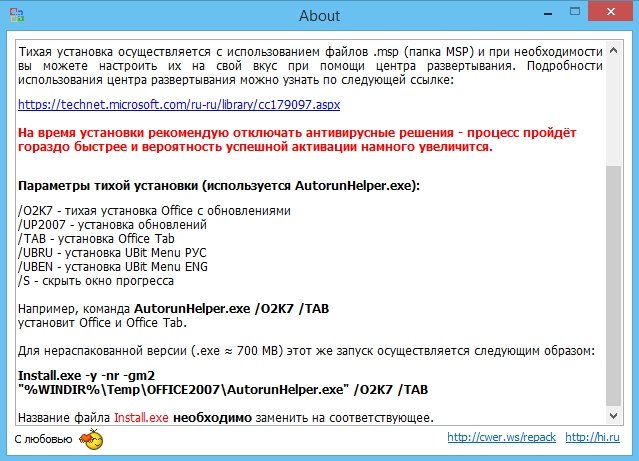Click the app icon in the title bar
Viewport: 639px width, 461px height.
[x=17, y=14]
